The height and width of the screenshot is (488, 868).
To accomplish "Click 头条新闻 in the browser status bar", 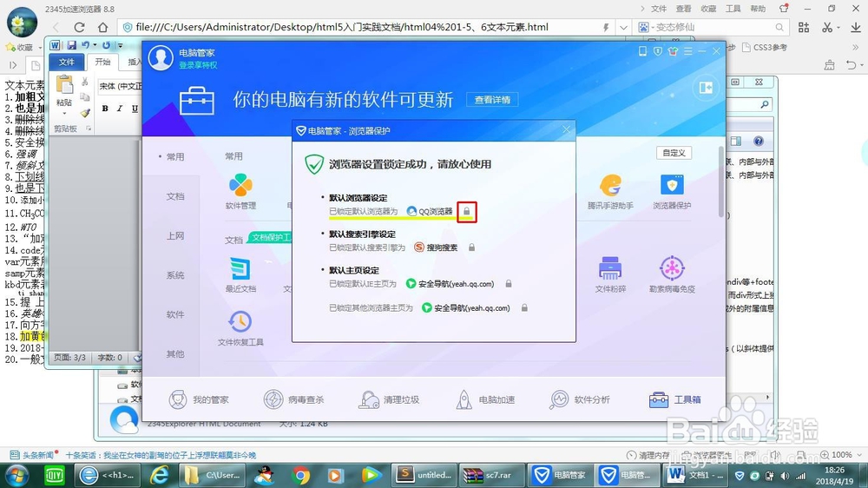I will (33, 455).
